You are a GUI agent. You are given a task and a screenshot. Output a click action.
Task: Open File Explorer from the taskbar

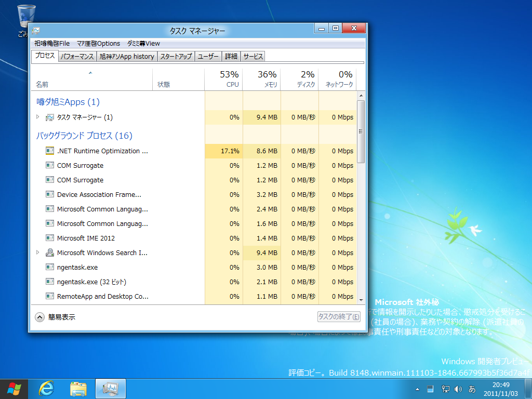78,389
